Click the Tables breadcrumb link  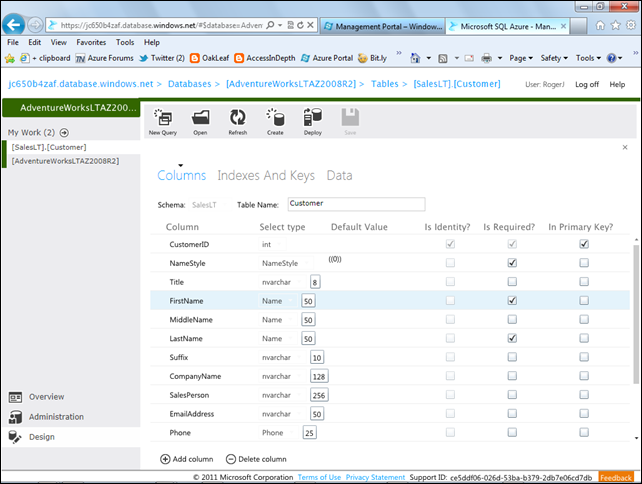pos(384,84)
